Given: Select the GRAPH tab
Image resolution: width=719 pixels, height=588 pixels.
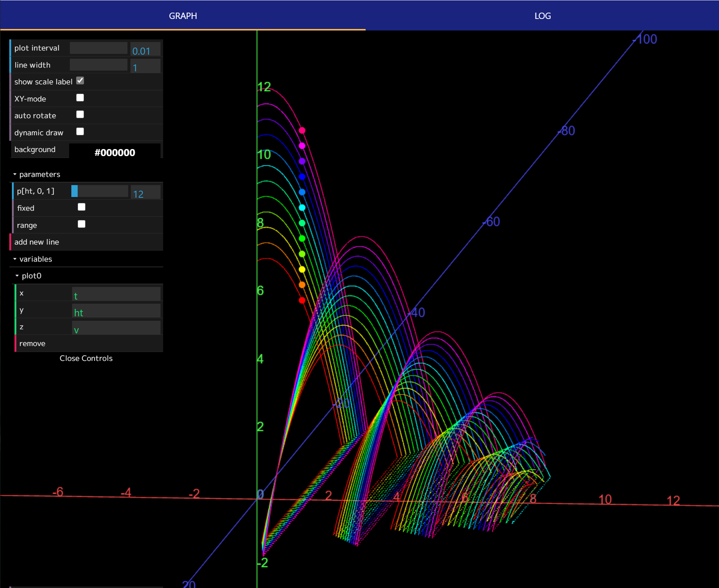Looking at the screenshot, I should pos(183,16).
